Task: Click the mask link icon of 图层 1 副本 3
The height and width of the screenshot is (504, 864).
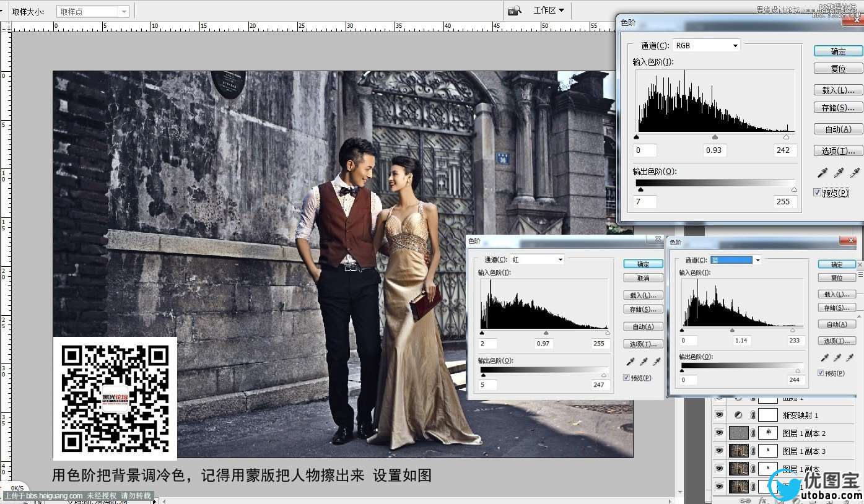Action: [x=753, y=451]
